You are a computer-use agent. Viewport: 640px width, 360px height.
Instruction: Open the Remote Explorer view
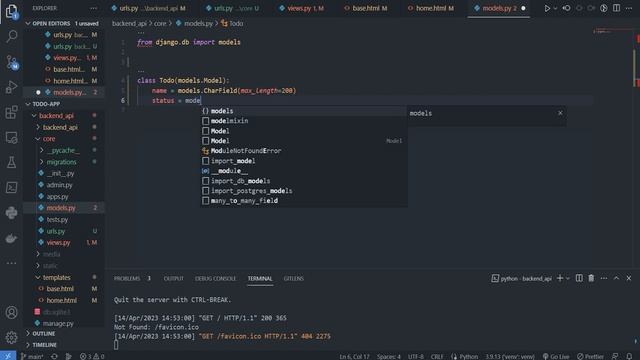[11, 138]
